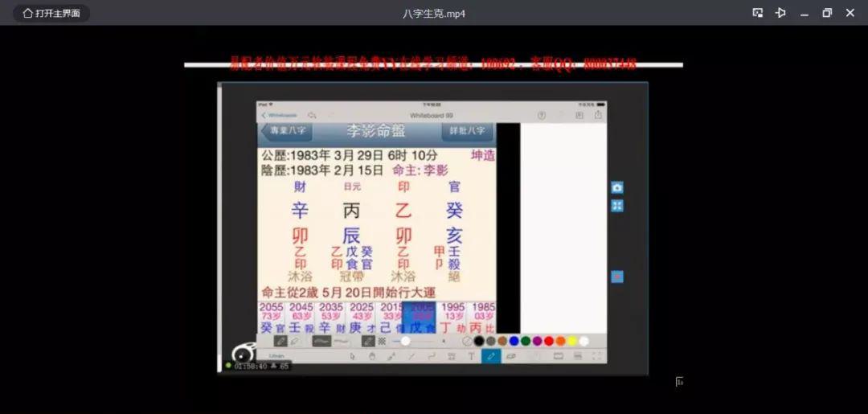Pick the gray color swatch

point(490,341)
